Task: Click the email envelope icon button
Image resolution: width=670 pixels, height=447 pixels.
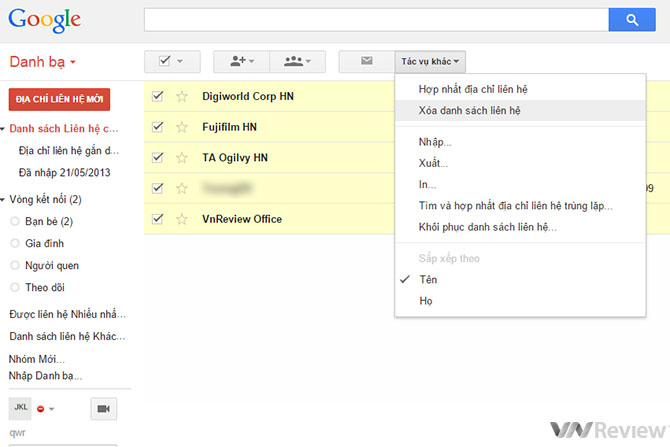Action: (x=366, y=61)
